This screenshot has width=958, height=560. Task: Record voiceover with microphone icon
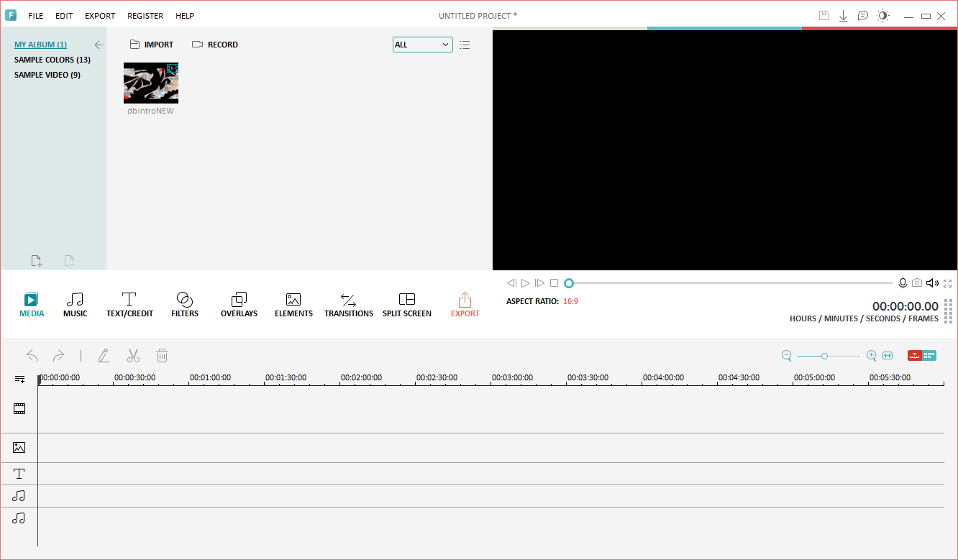[x=903, y=283]
